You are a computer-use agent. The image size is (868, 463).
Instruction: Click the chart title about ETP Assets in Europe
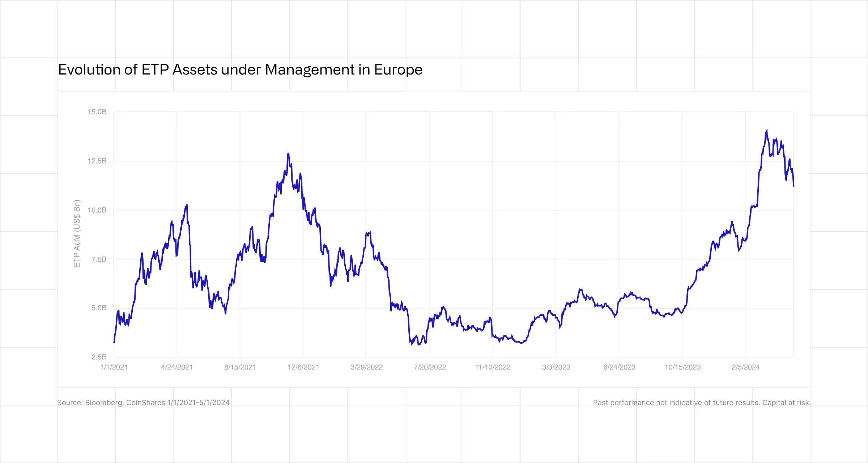(240, 70)
